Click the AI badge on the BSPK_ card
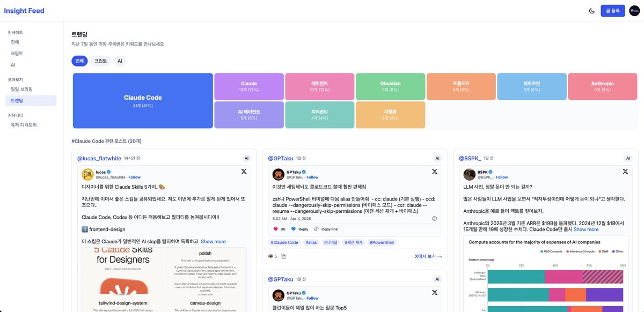Viewport: 644px width, 312px height. pyautogui.click(x=628, y=159)
